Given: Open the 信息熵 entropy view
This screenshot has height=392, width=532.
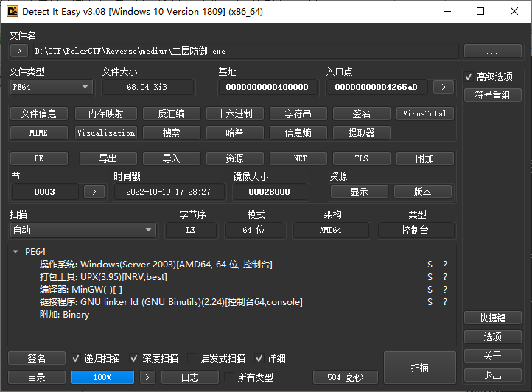Looking at the screenshot, I should coord(298,133).
